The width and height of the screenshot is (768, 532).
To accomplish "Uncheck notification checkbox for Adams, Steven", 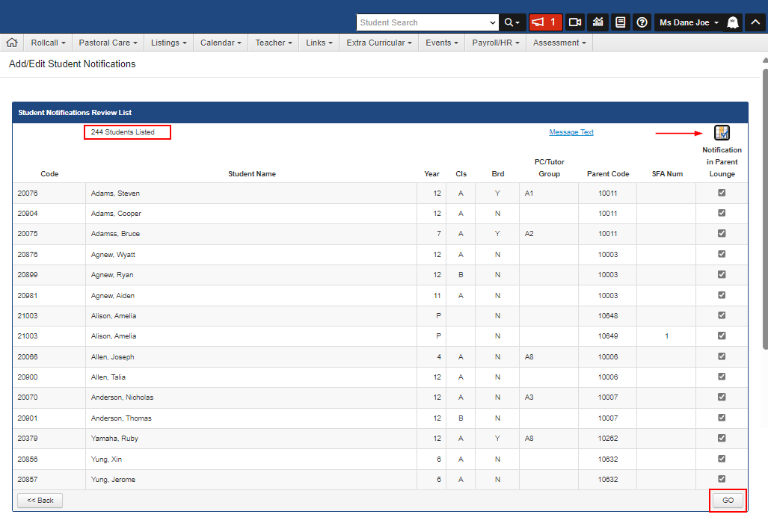I will [722, 193].
